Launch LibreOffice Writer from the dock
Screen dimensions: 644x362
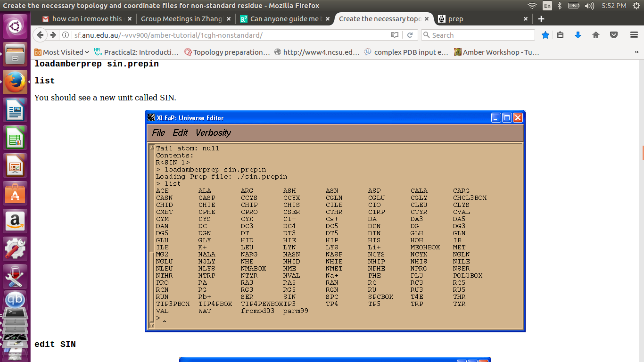click(15, 111)
